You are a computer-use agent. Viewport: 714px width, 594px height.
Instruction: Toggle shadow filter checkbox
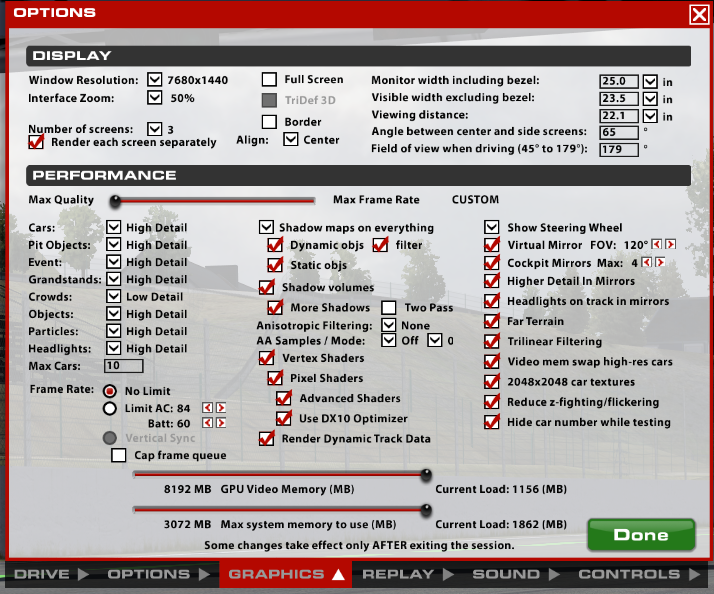click(380, 245)
